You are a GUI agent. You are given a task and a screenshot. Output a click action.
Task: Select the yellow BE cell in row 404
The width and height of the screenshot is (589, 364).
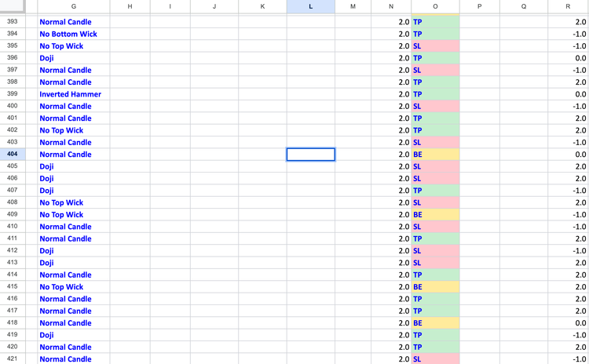point(435,155)
